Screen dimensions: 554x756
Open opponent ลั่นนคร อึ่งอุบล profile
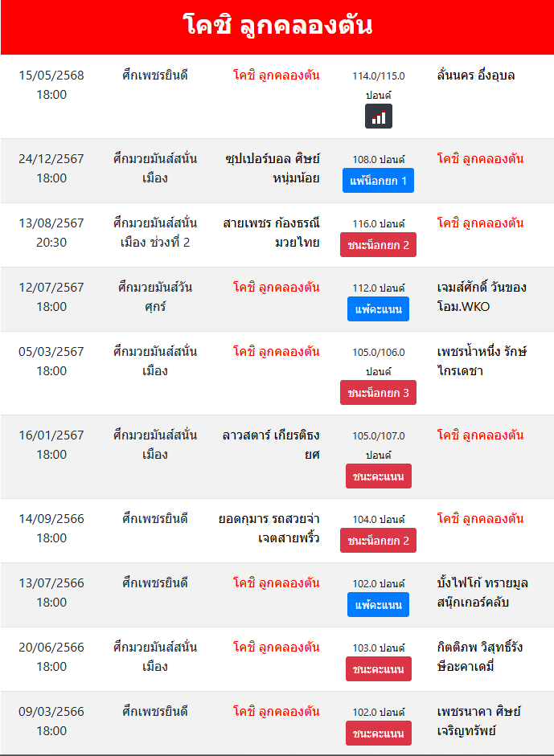click(x=476, y=76)
